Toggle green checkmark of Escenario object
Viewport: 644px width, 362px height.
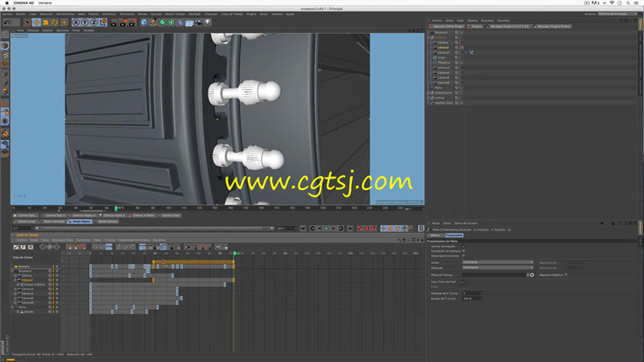(461, 32)
